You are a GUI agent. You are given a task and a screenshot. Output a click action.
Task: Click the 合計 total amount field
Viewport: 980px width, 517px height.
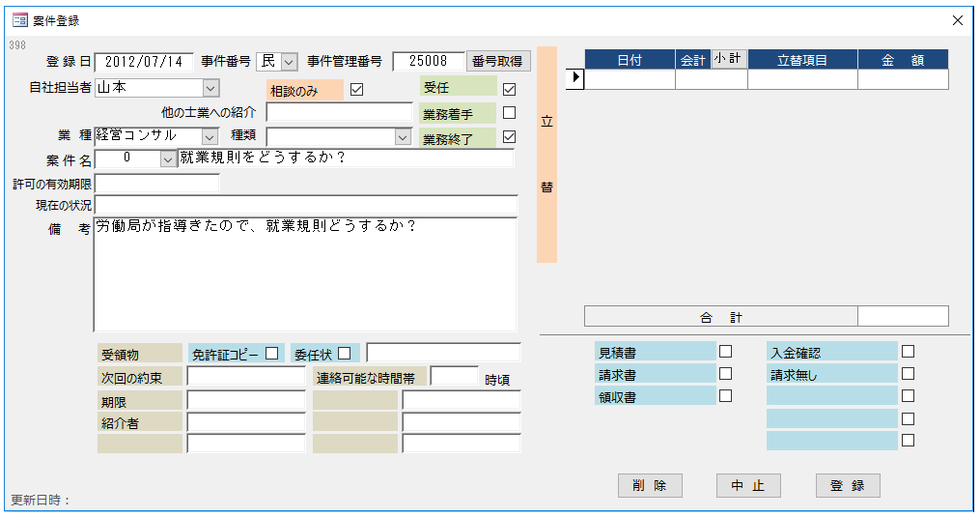[903, 316]
